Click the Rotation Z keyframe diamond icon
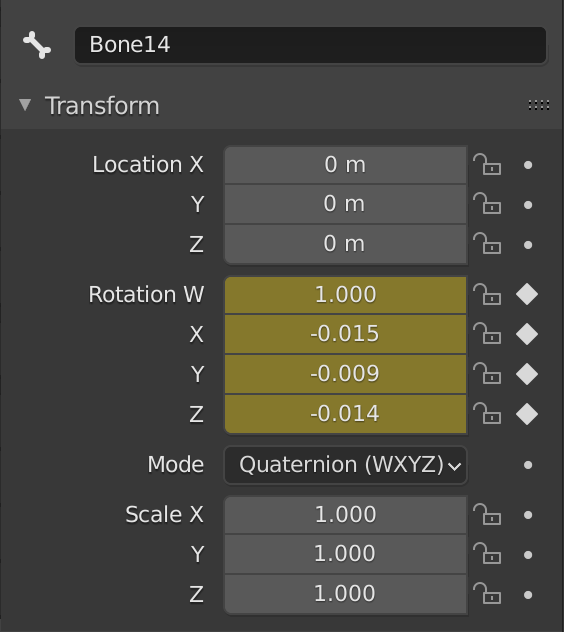Image resolution: width=564 pixels, height=632 pixels. click(x=527, y=414)
